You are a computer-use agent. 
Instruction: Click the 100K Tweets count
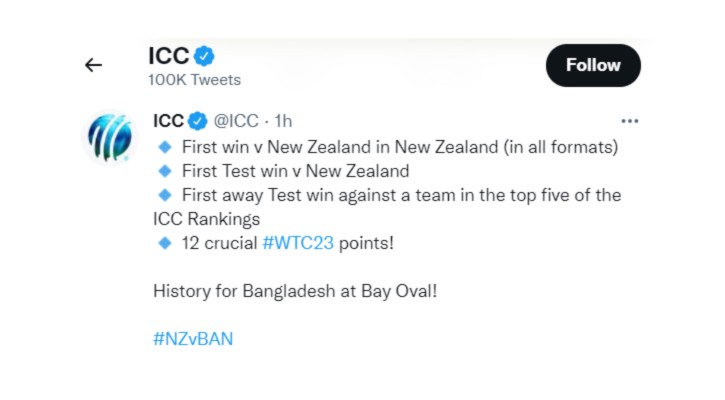pos(195,80)
